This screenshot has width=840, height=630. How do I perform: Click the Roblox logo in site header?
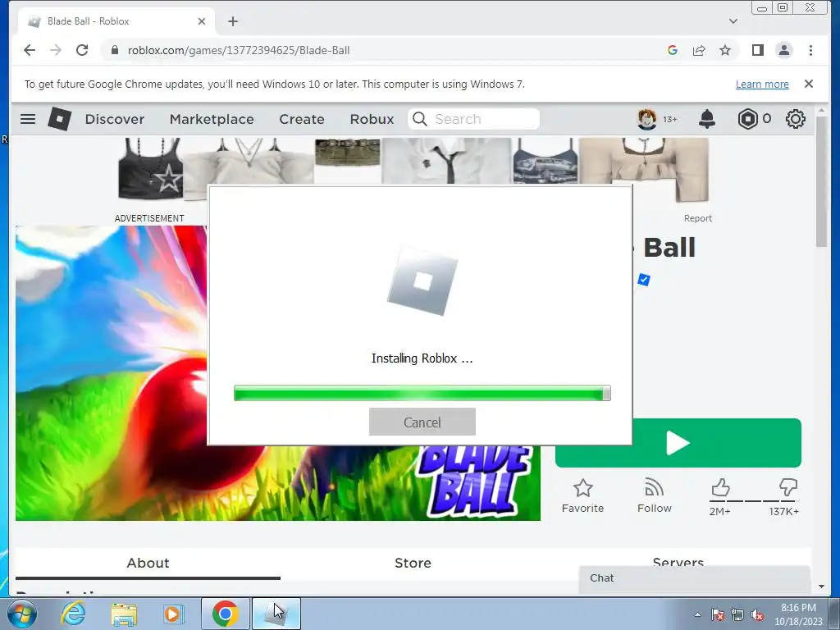tap(59, 119)
